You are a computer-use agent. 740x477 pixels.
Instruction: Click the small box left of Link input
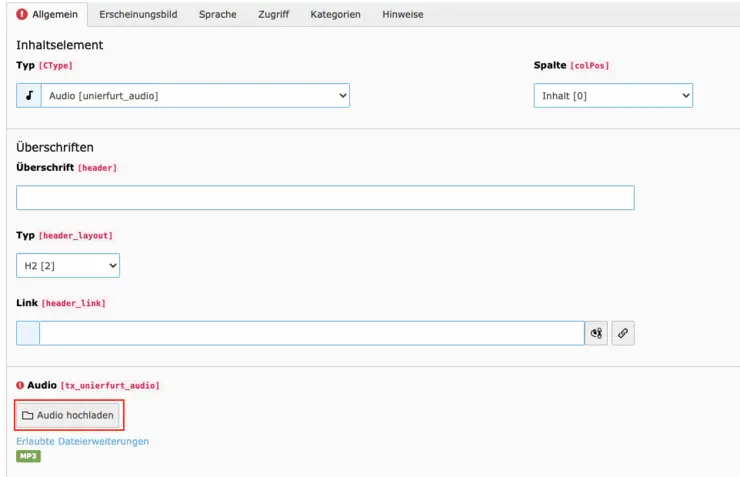click(x=28, y=333)
